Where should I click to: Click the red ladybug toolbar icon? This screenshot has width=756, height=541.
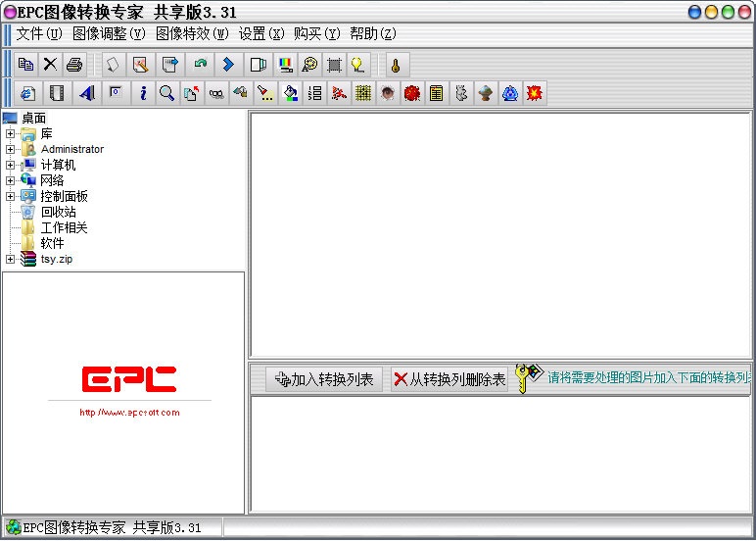click(412, 93)
